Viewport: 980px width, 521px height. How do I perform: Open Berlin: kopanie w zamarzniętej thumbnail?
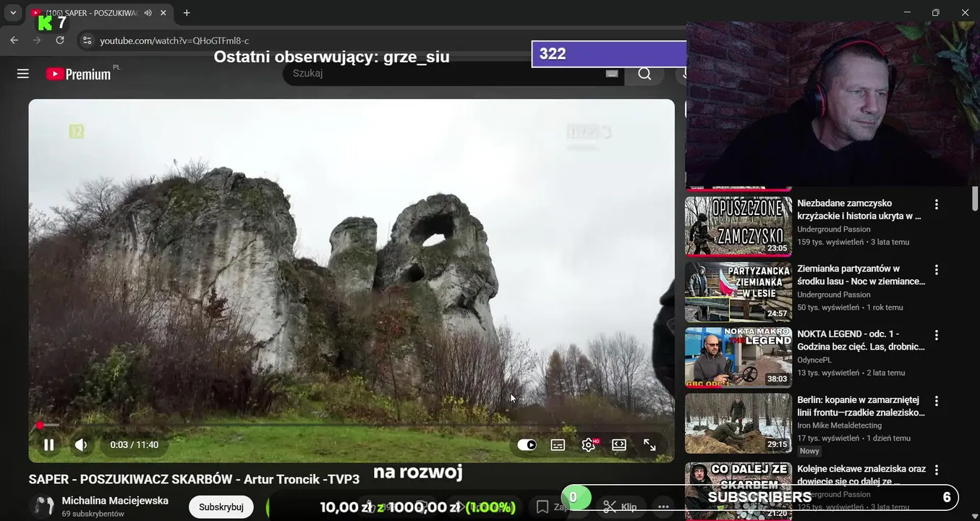(738, 423)
